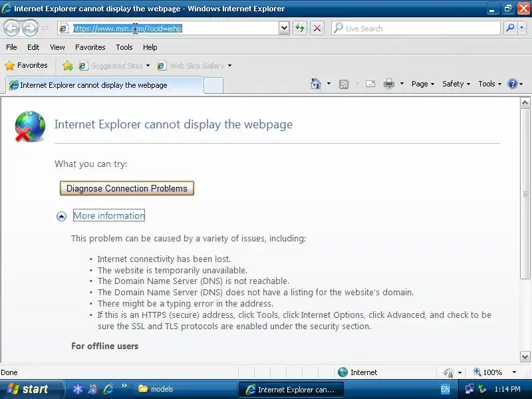This screenshot has width=532, height=399.
Task: Open the Tools command bar menu
Action: pos(489,84)
